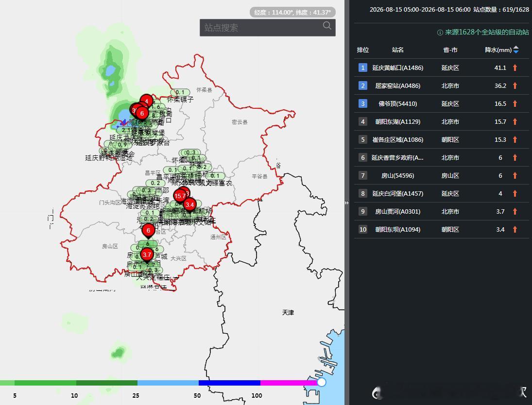Click the blue rank 1 badge
Viewport: 532px width, 405px height.
(363, 67)
